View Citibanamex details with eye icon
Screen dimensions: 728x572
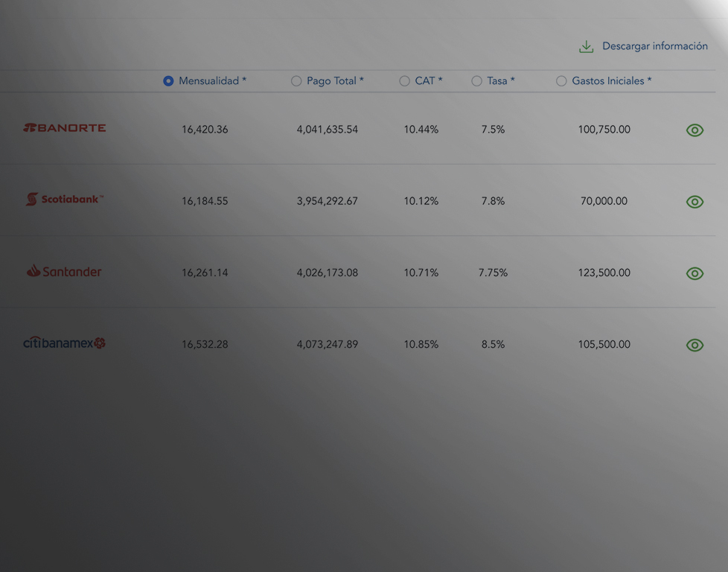(x=694, y=345)
